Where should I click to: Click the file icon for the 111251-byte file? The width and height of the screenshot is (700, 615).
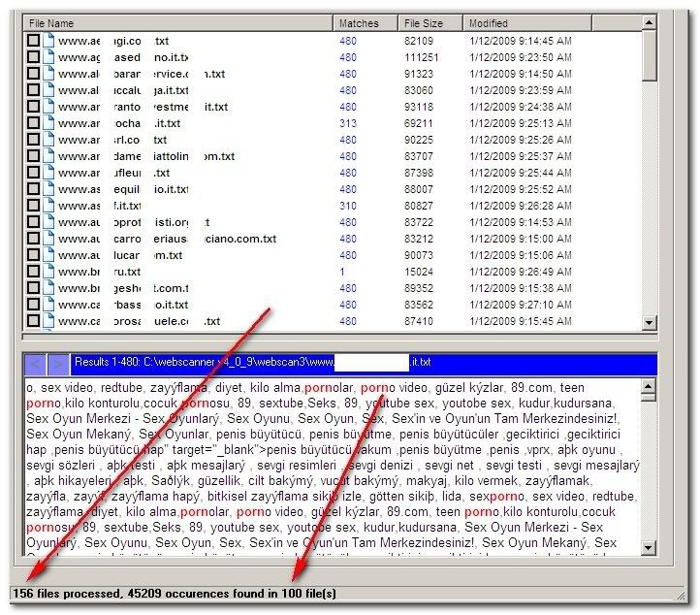(48, 57)
